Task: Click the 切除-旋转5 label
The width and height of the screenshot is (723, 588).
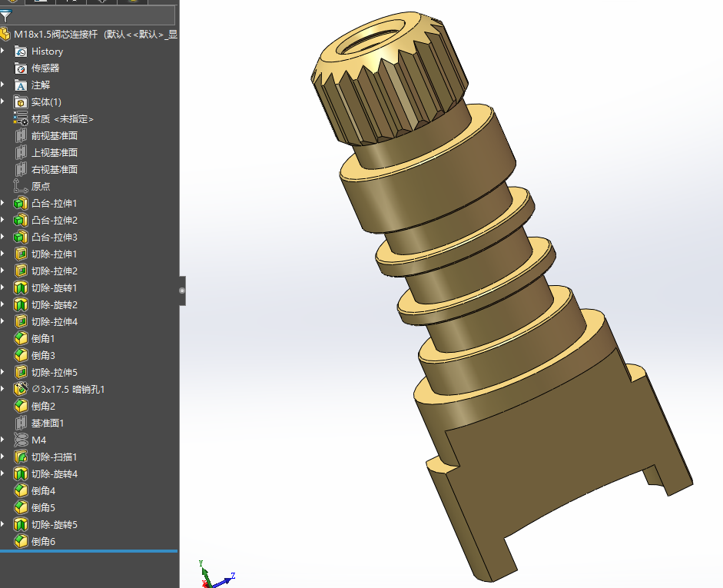Action: pos(55,525)
